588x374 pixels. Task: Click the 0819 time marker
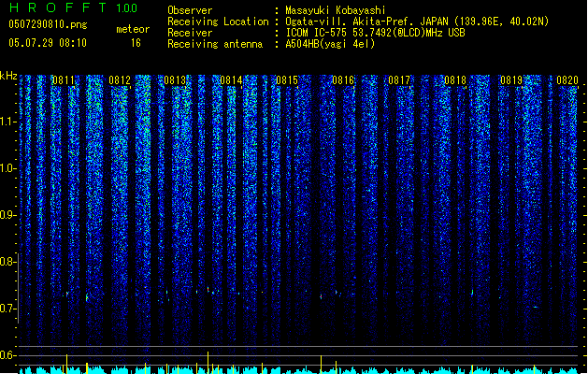click(x=511, y=80)
